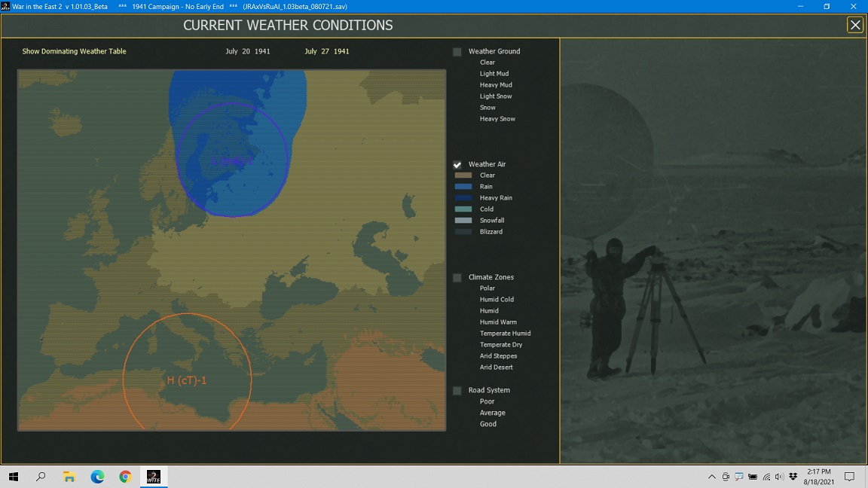Click the Rain color swatch in legend
This screenshot has width=868, height=488.
[463, 187]
